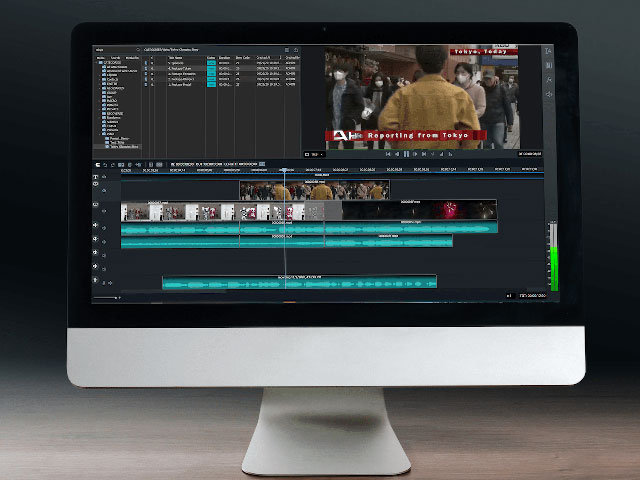Select the audio clip on the bottom track
Viewport: 640px width, 480px height.
click(x=299, y=282)
